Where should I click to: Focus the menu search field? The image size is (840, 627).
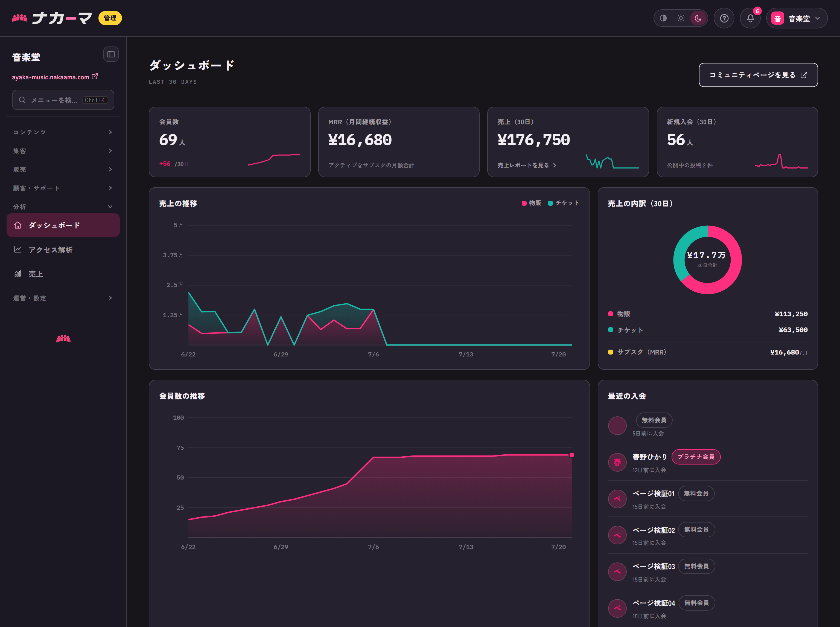pos(63,100)
